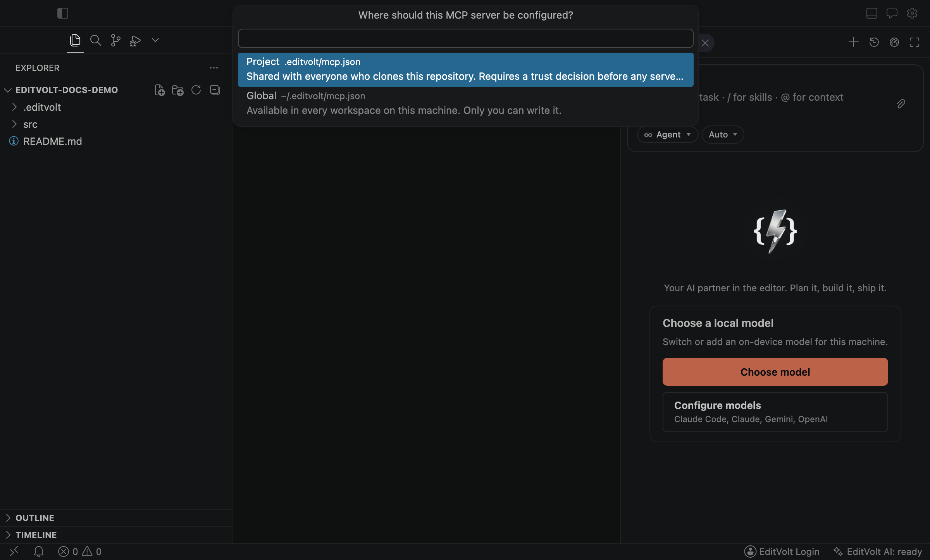The width and height of the screenshot is (930, 560).
Task: Click the EXPLORER panel title
Action: pyautogui.click(x=38, y=68)
